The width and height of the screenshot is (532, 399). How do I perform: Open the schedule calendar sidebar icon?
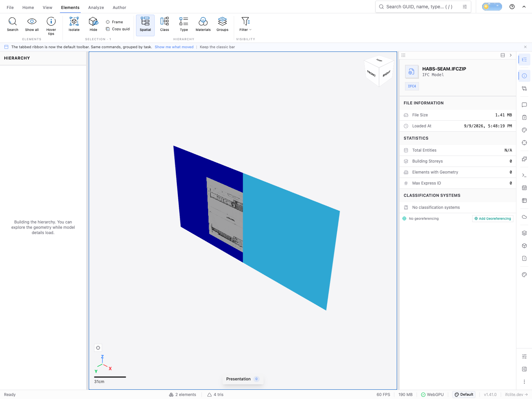(524, 188)
